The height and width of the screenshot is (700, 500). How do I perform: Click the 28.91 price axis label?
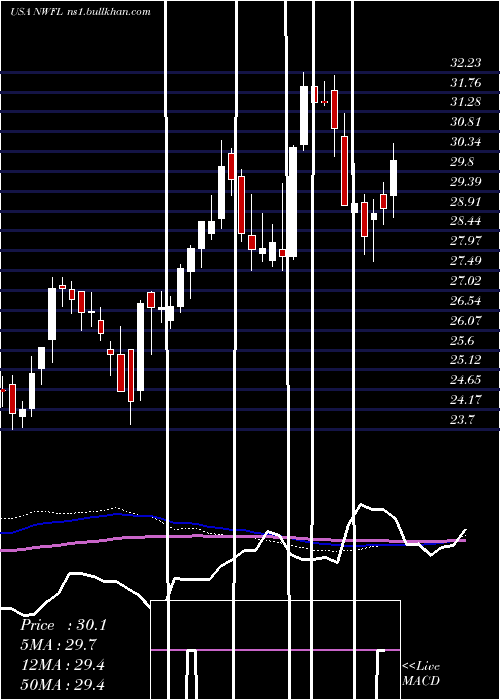(x=466, y=201)
